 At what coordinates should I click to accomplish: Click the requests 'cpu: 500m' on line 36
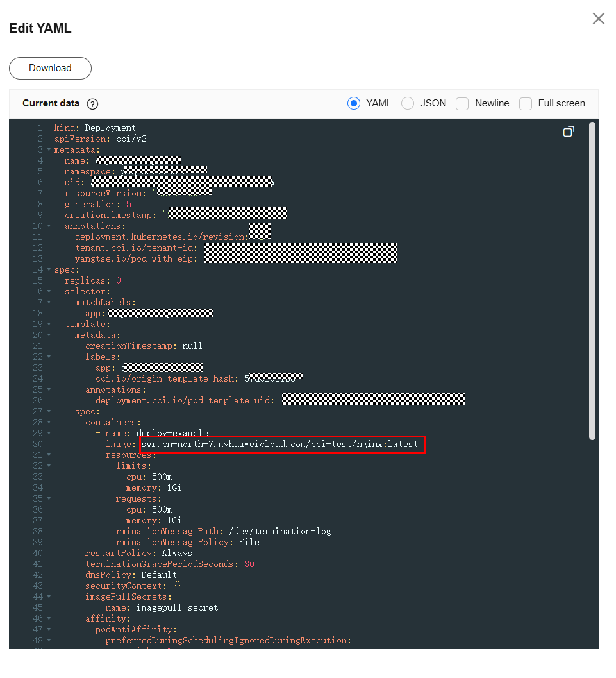click(x=149, y=510)
